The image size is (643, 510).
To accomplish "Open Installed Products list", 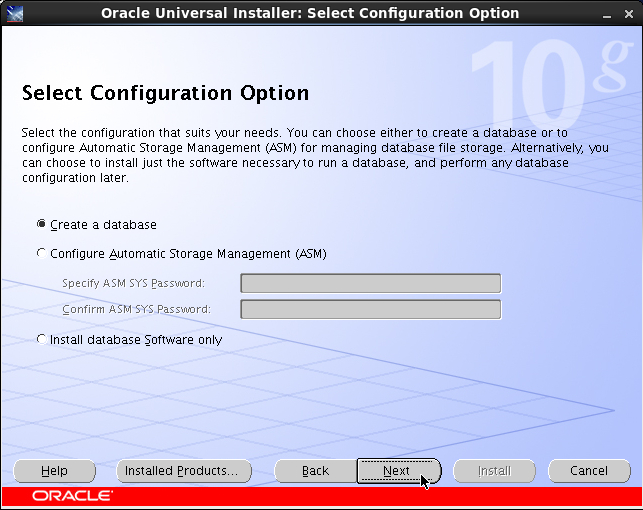I will pos(184,471).
